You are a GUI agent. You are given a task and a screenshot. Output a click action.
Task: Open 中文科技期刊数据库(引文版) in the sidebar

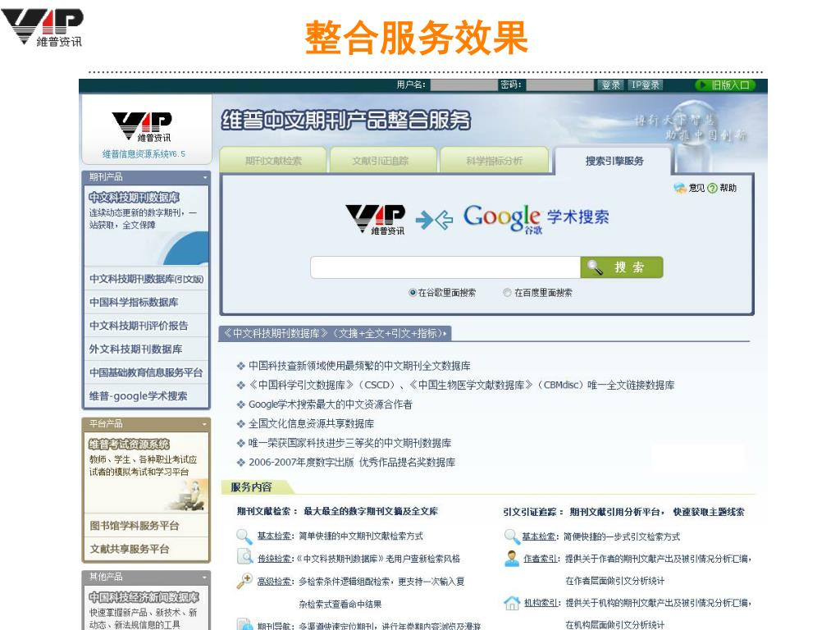pyautogui.click(x=146, y=279)
